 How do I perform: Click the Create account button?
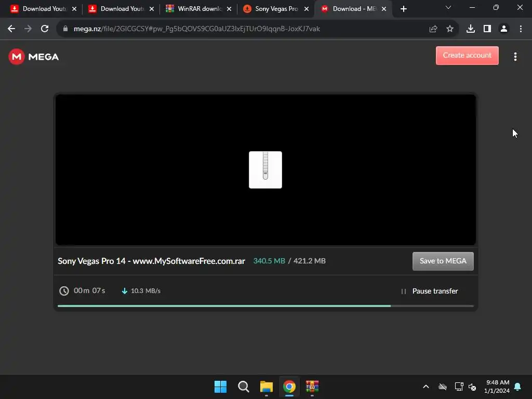pyautogui.click(x=467, y=55)
